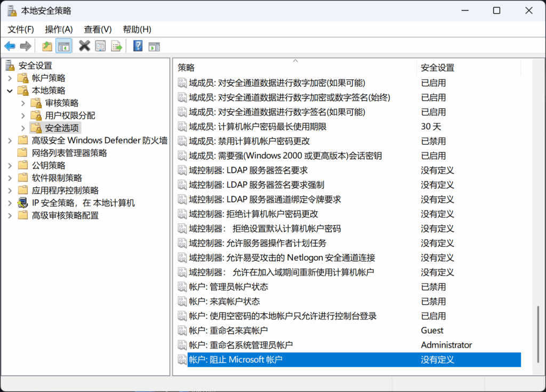
Task: Click the Export List toolbar icon
Action: coord(117,46)
